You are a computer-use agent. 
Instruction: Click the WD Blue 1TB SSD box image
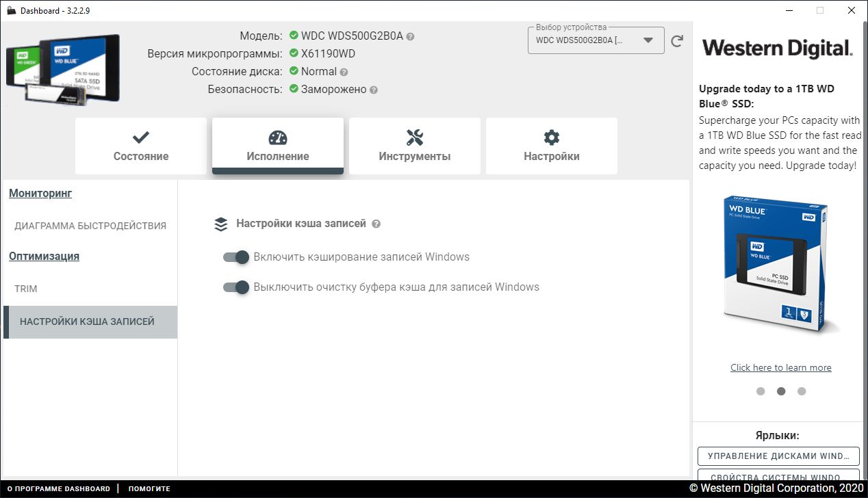780,267
